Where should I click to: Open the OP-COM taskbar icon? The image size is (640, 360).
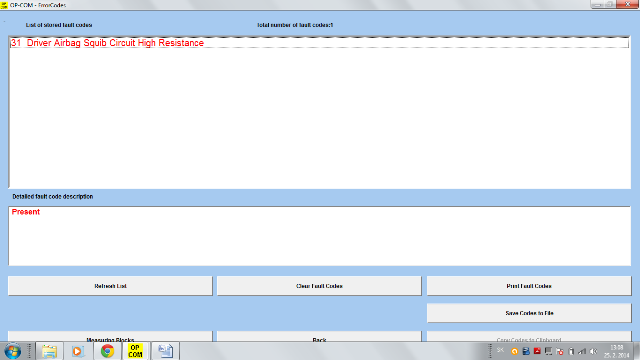135,351
